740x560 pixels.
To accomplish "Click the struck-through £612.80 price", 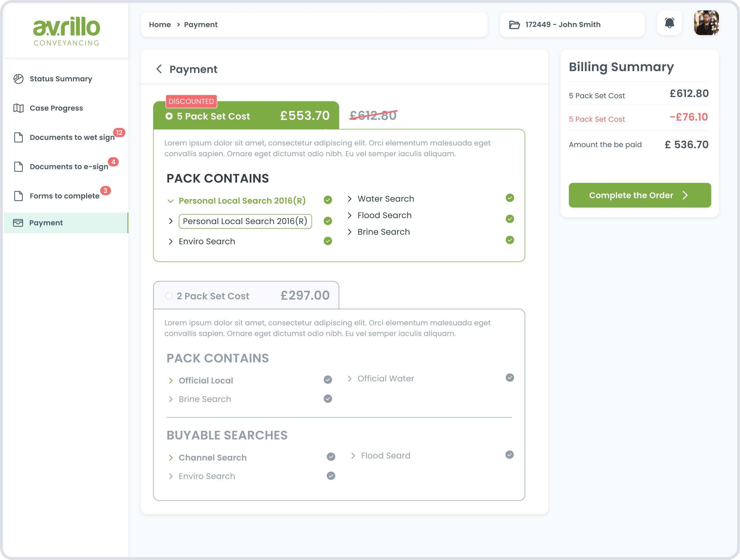I will pos(373,116).
